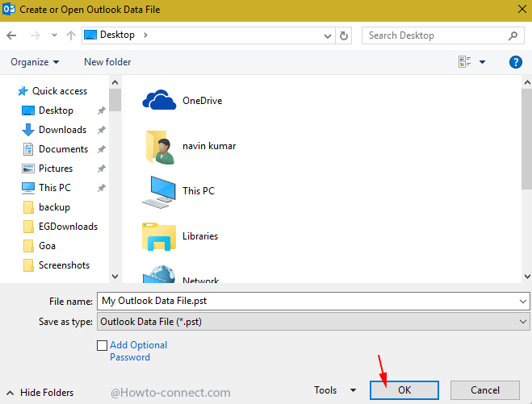The height and width of the screenshot is (404, 532).
Task: Select the navin kumar user folder
Action: (160, 147)
